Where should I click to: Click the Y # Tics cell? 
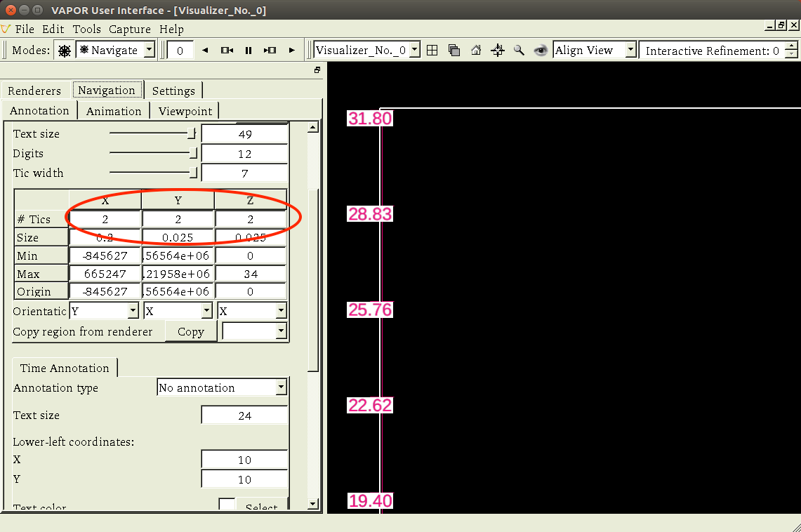(178, 219)
